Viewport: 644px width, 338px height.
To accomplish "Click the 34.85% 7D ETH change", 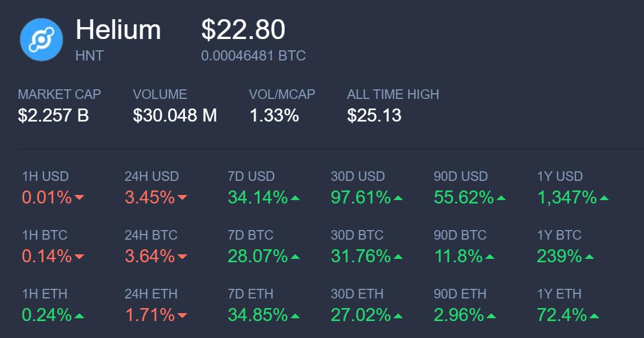I will (x=257, y=315).
